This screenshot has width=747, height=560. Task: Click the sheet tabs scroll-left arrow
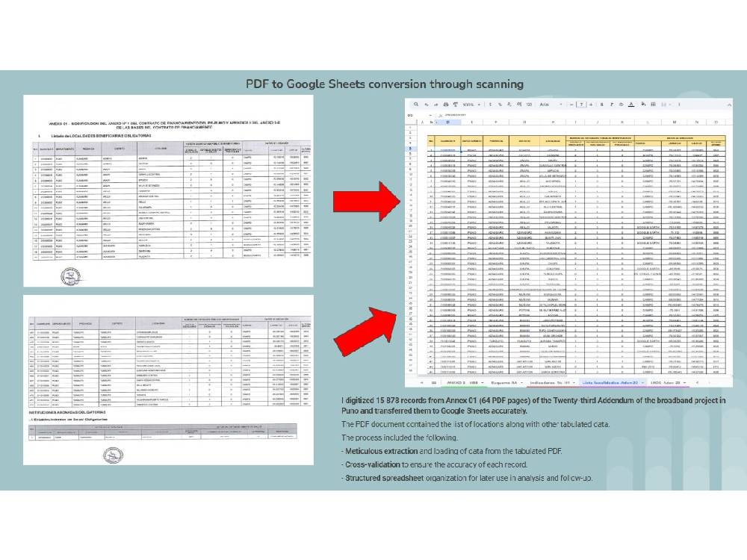point(698,382)
